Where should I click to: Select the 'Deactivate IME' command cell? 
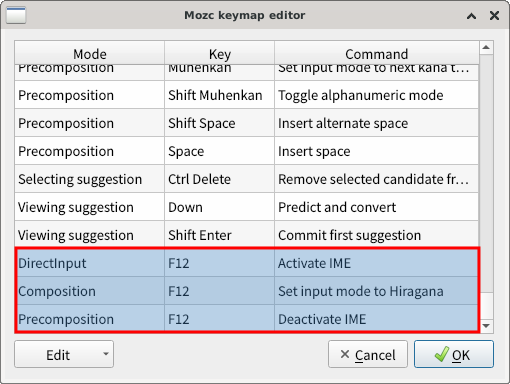pos(376,318)
